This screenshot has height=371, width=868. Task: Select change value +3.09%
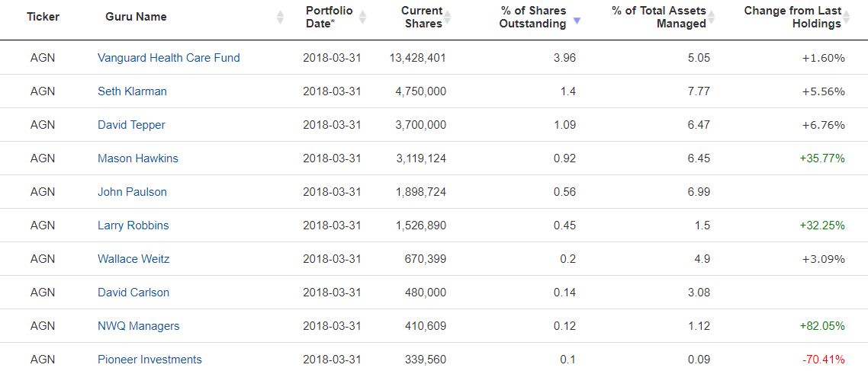[x=823, y=259]
